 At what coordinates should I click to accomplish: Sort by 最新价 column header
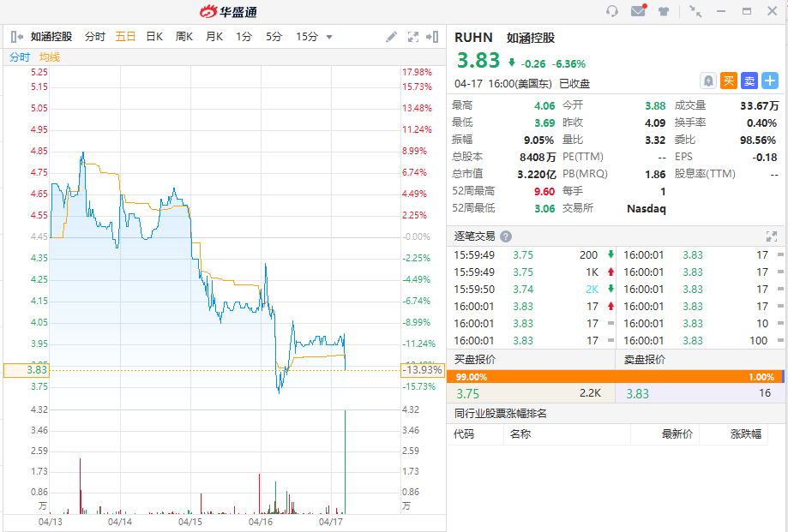pos(677,433)
